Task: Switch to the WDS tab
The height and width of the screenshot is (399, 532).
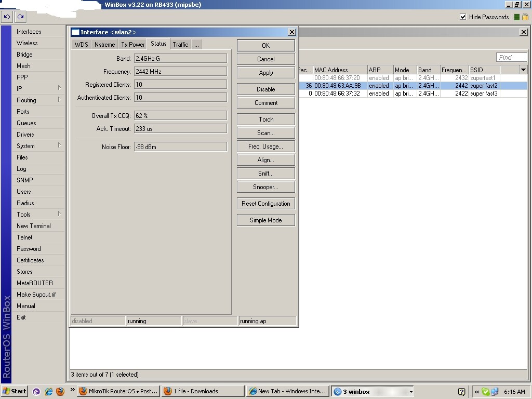Action: [81, 45]
